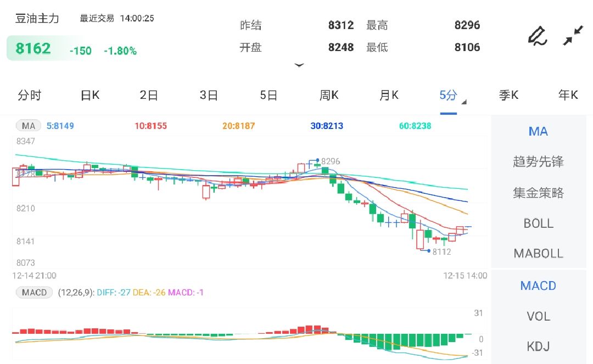Click the -150 price change value
Image resolution: width=593 pixels, height=364 pixels.
click(81, 51)
